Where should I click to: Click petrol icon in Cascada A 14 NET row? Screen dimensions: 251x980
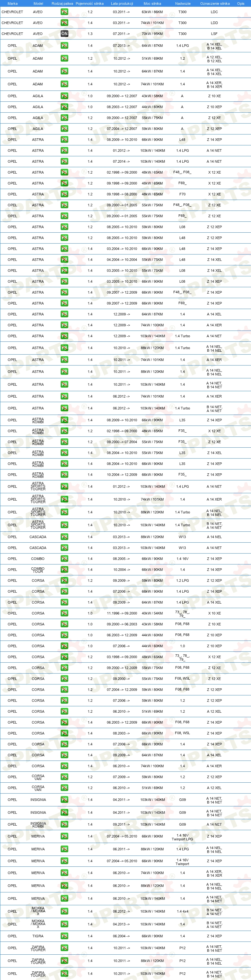click(x=64, y=548)
